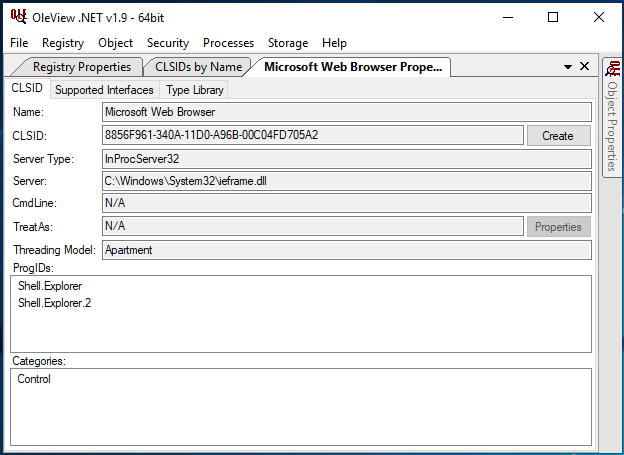Open the Processes menu
This screenshot has height=455, width=624.
coord(228,43)
